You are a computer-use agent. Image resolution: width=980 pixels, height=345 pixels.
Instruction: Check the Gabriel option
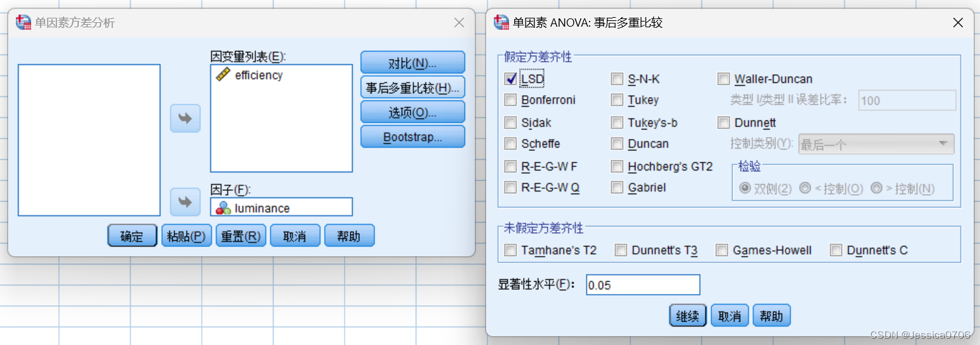tap(617, 188)
